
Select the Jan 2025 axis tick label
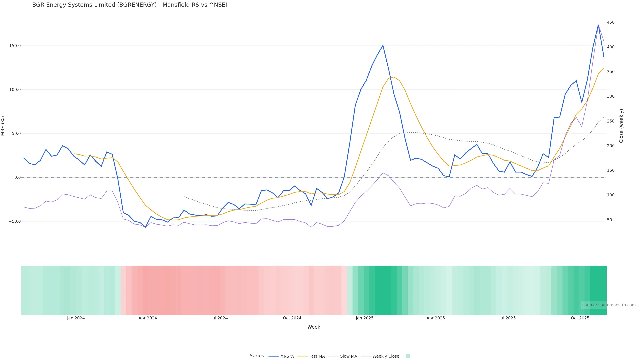click(364, 318)
